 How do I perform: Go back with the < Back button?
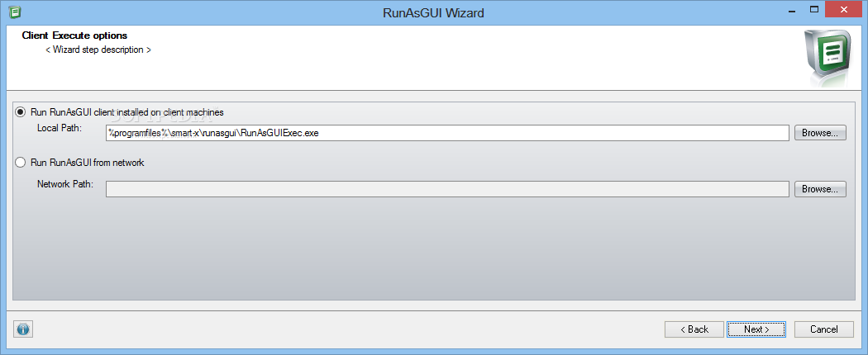[x=694, y=329]
